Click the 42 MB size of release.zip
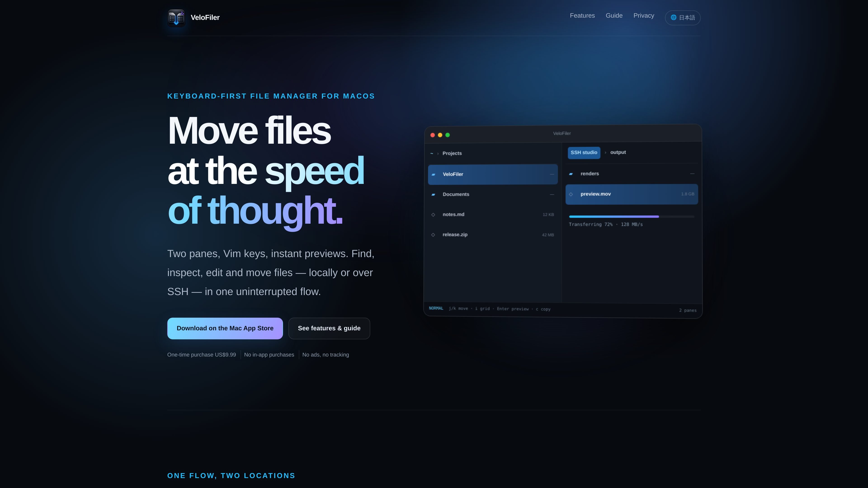This screenshot has height=488, width=868. (548, 235)
